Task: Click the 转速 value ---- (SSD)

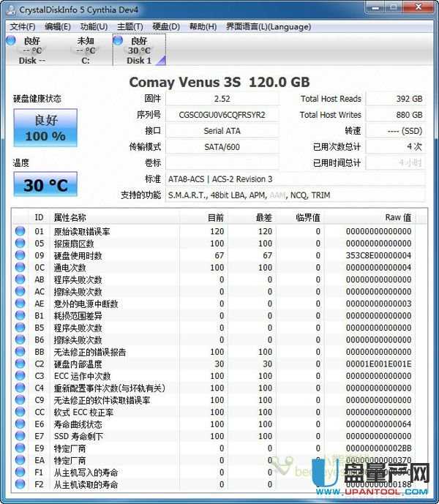Action: click(396, 131)
